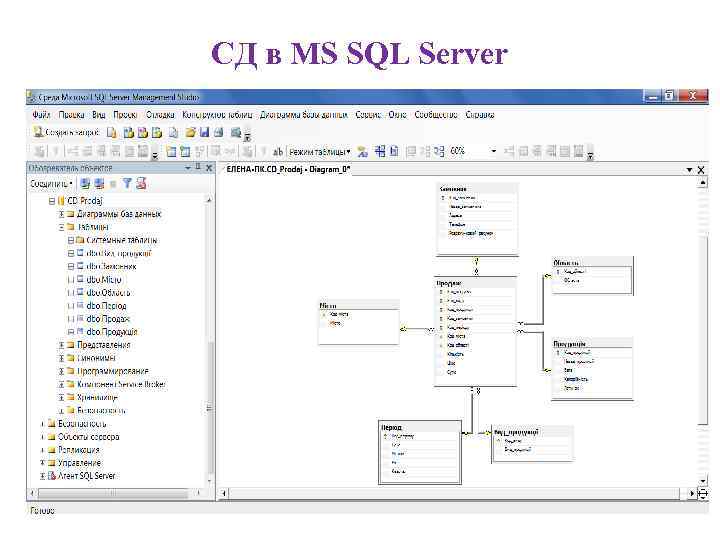Viewport: 720px width, 540px height.
Task: Click the Add Table diagram icon
Action: pyautogui.click(x=185, y=151)
